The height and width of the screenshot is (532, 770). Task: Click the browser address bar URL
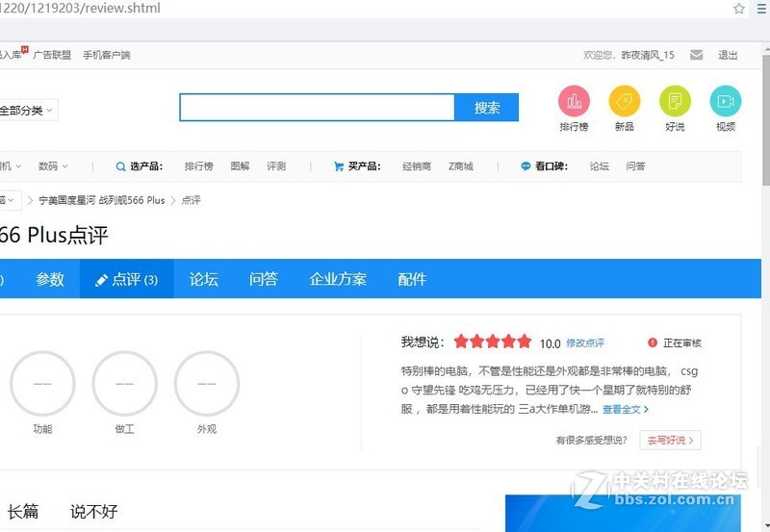80,9
